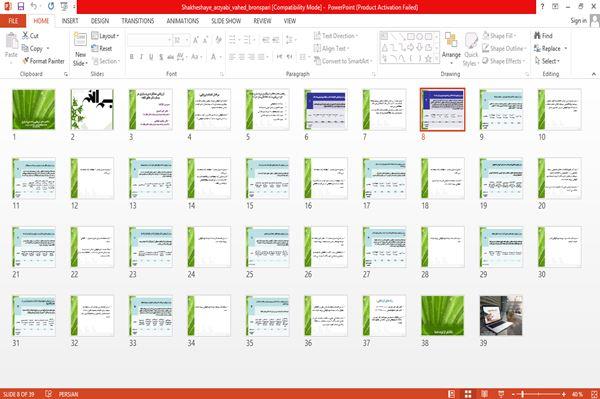Collapse the ribbon with the arrow
The image size is (600, 399).
pos(594,74)
